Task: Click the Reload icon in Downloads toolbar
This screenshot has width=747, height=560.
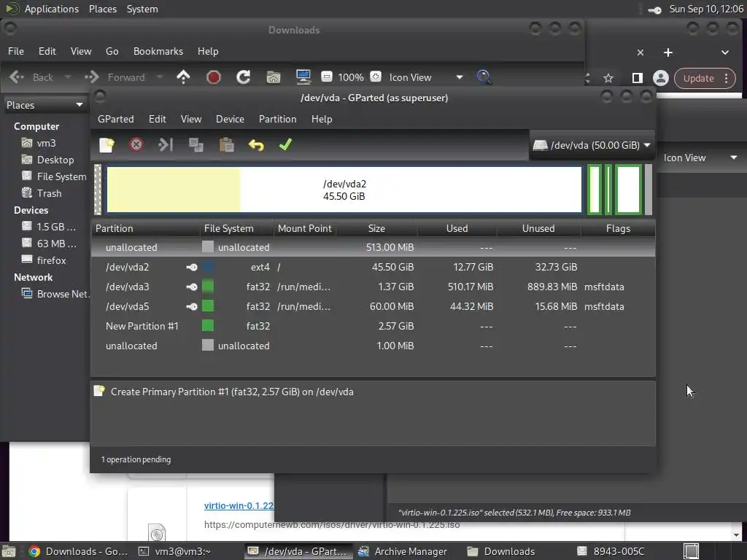Action: pos(244,77)
